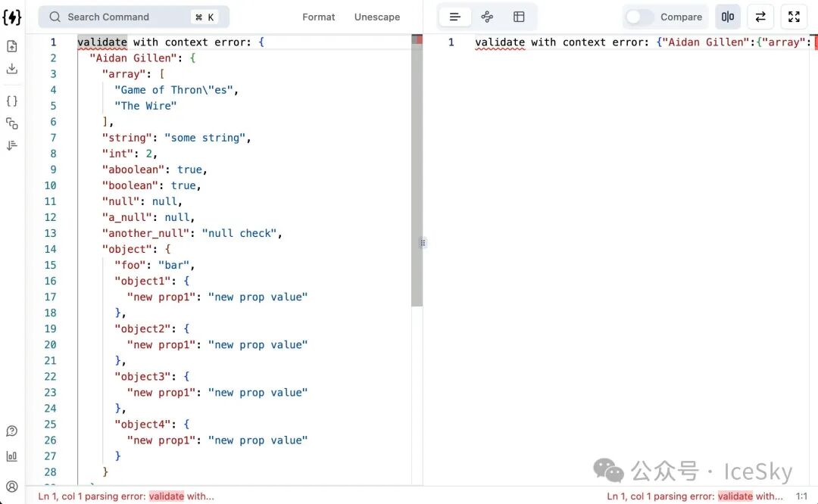
Task: Click the download/export icon in sidebar
Action: 12,69
